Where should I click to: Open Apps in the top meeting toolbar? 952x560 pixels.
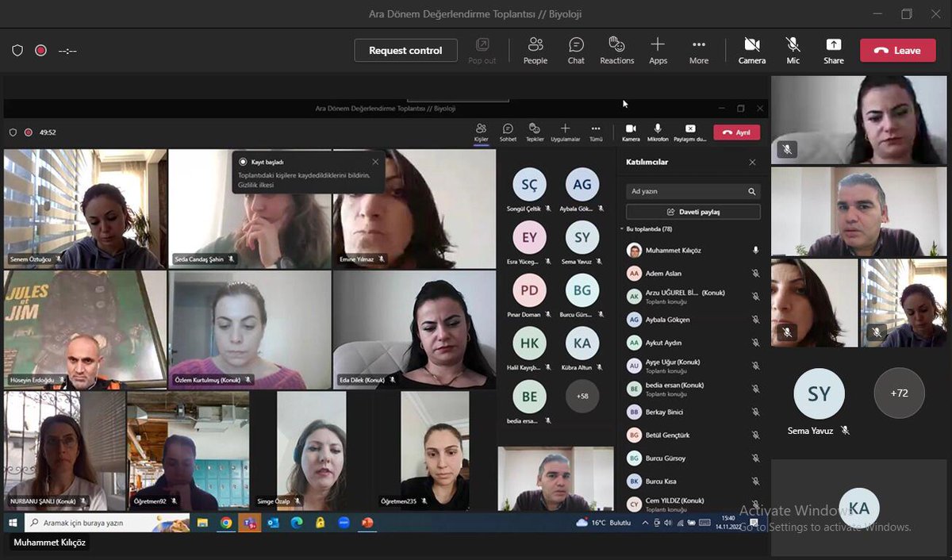click(x=658, y=50)
